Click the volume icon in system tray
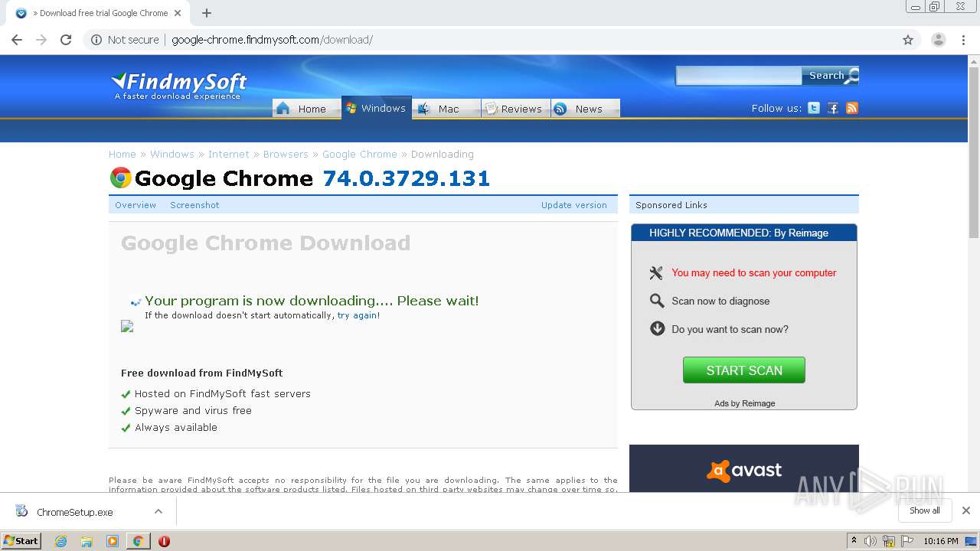The width and height of the screenshot is (980, 551). pyautogui.click(x=871, y=541)
